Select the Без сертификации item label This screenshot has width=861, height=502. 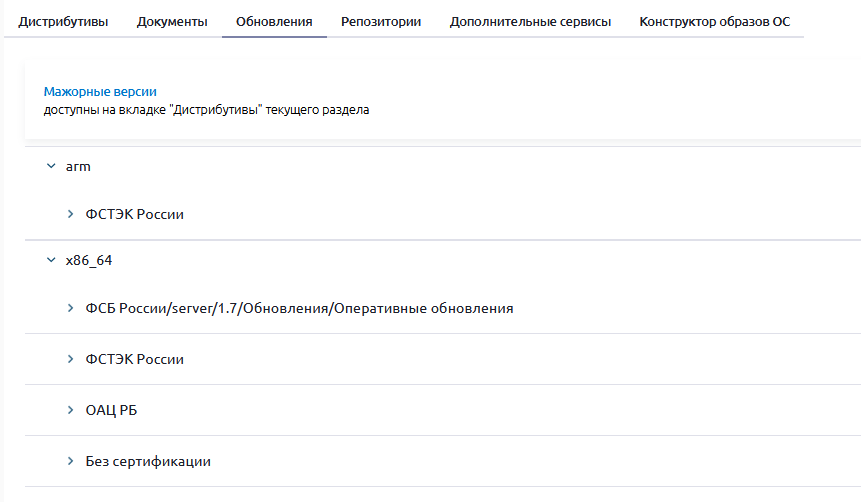(148, 461)
